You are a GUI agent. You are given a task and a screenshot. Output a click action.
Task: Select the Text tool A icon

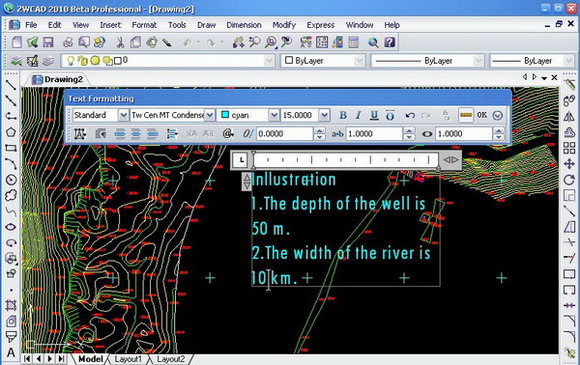pyautogui.click(x=11, y=352)
